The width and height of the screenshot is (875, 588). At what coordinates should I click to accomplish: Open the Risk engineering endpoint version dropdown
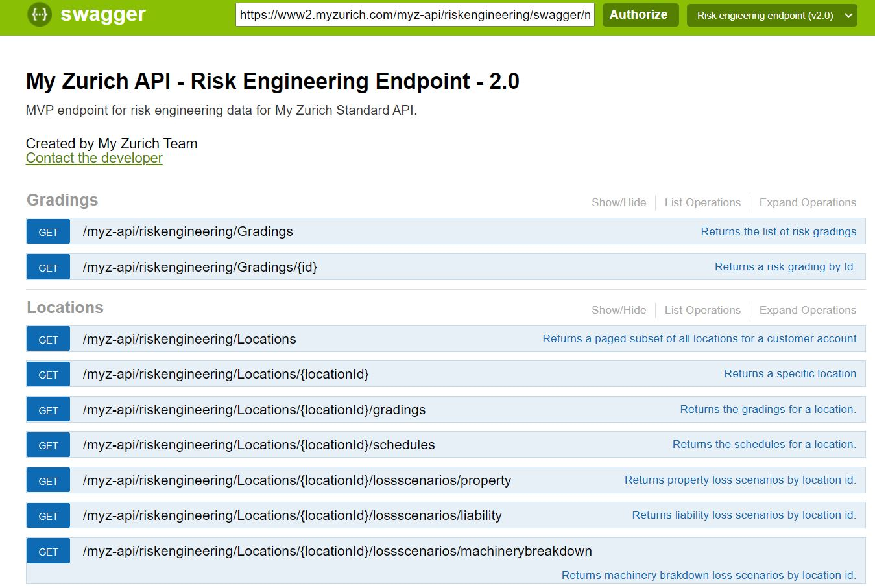tap(771, 16)
